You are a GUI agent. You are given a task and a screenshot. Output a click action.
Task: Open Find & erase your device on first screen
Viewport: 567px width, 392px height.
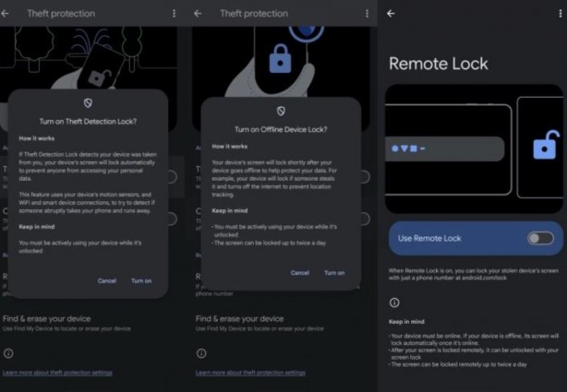66,323
